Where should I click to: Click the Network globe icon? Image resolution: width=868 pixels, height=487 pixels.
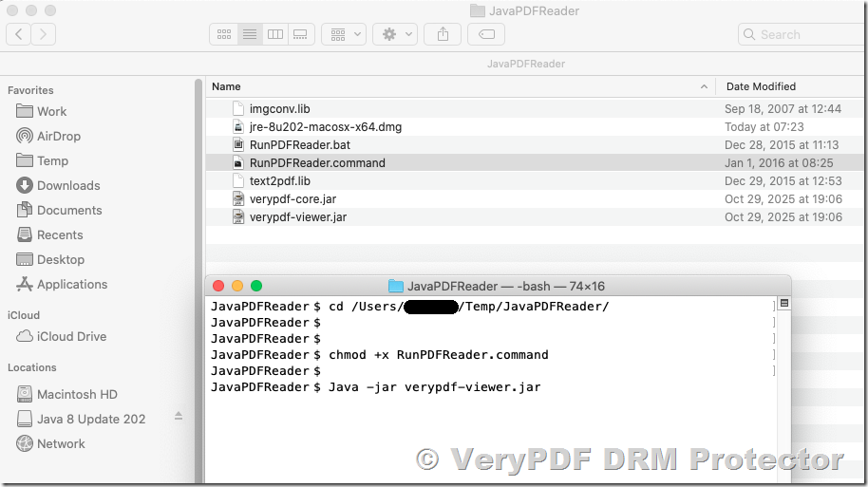pos(25,443)
